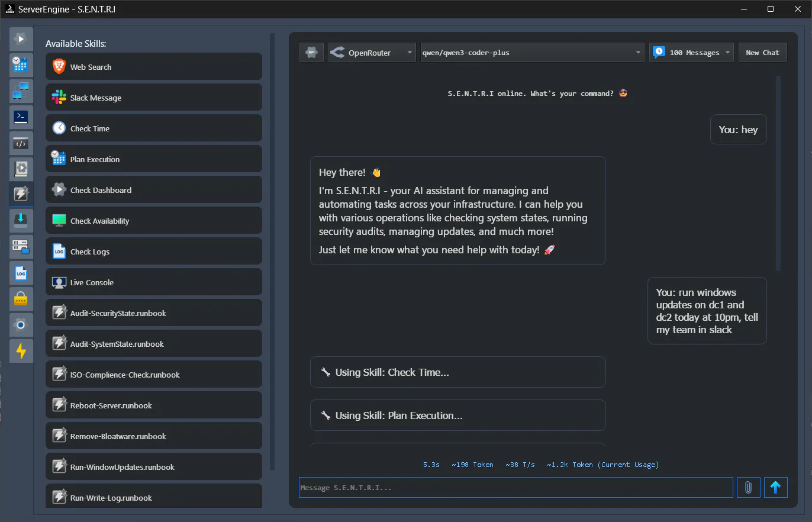Click the padlock security icon in the sidebar
The width and height of the screenshot is (812, 522).
click(21, 299)
